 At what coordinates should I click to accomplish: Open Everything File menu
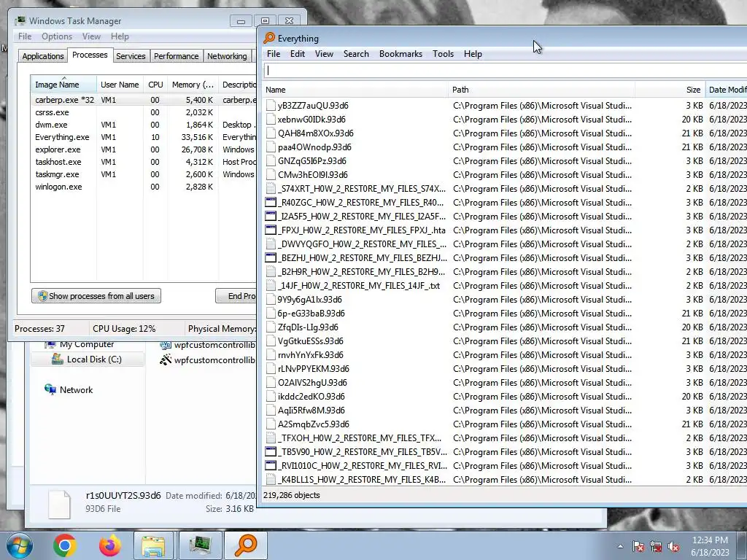tap(274, 54)
